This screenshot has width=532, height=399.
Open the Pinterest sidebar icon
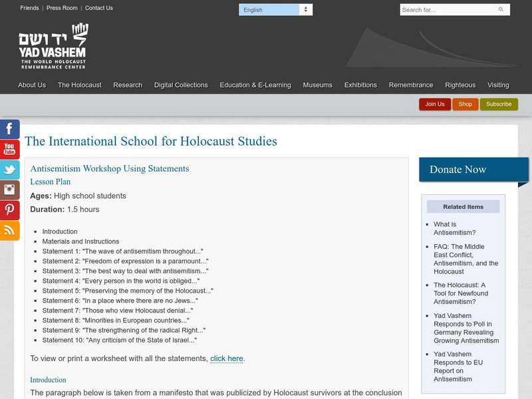coord(9,210)
